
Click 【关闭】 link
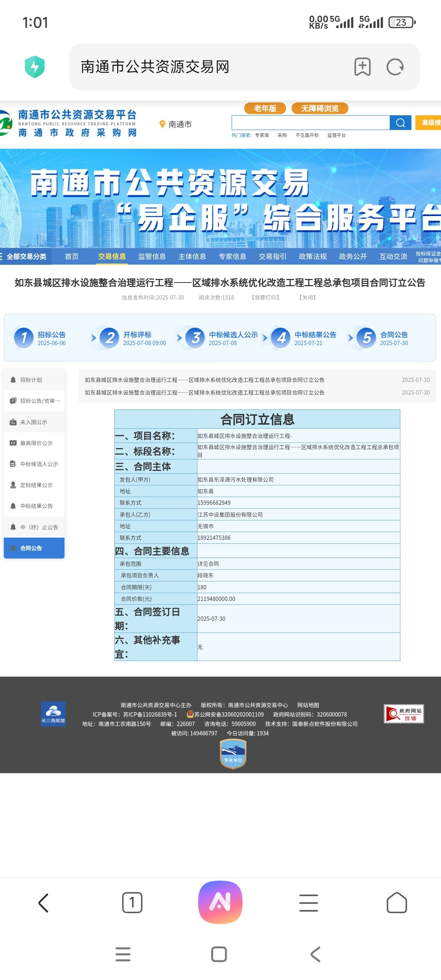click(x=308, y=297)
